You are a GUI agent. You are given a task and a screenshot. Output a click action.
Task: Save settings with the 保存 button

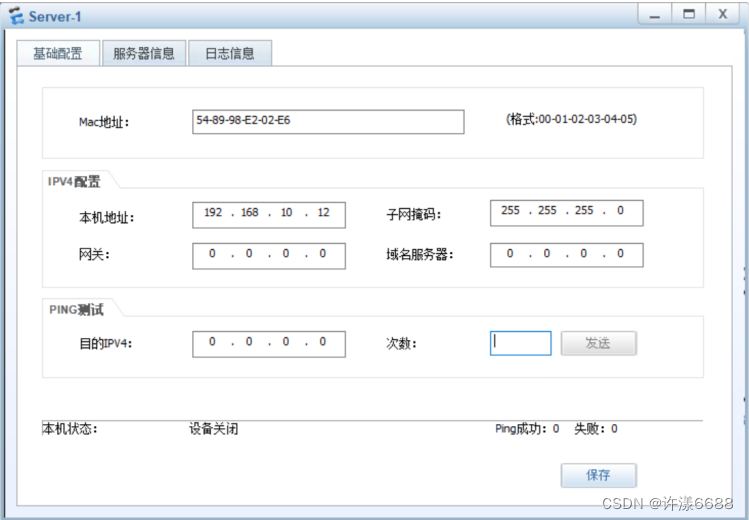599,475
